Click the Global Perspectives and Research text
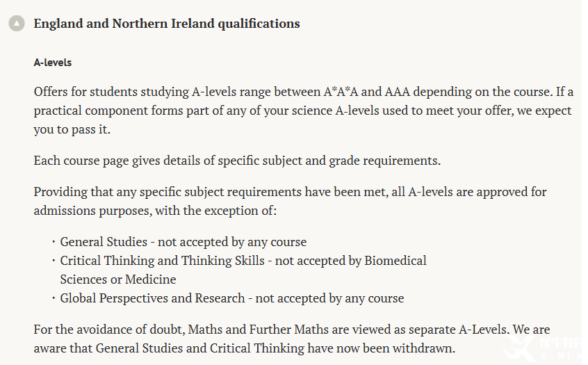The width and height of the screenshot is (588, 365). pyautogui.click(x=153, y=298)
